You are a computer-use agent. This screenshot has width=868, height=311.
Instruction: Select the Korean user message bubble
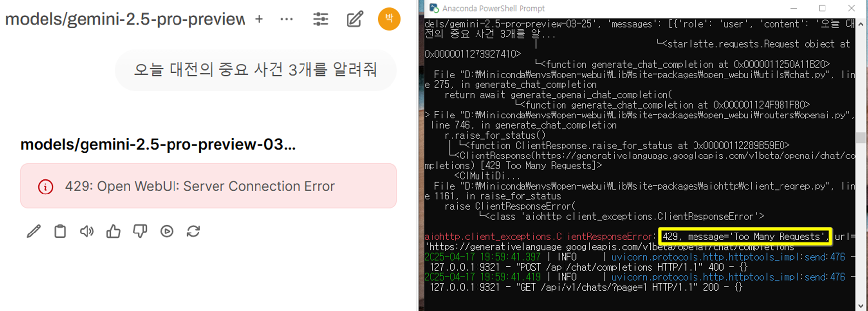click(x=256, y=70)
